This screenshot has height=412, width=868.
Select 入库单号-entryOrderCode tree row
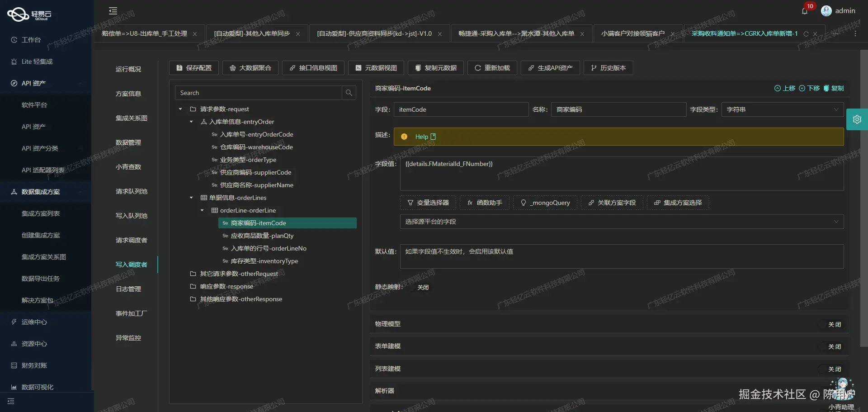click(x=256, y=134)
